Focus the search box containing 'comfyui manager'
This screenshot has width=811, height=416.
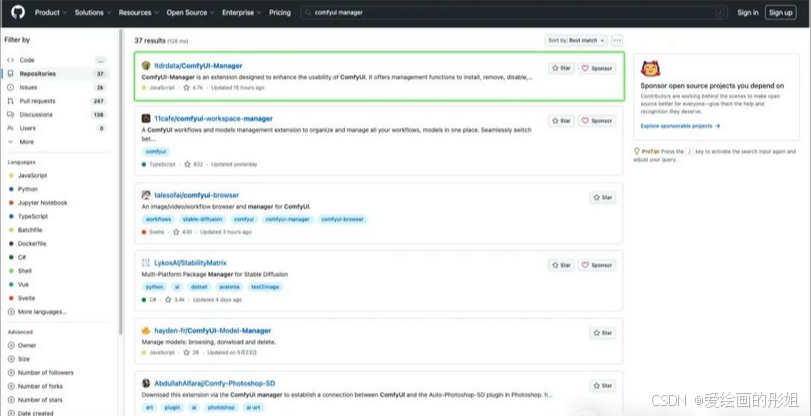coord(514,12)
